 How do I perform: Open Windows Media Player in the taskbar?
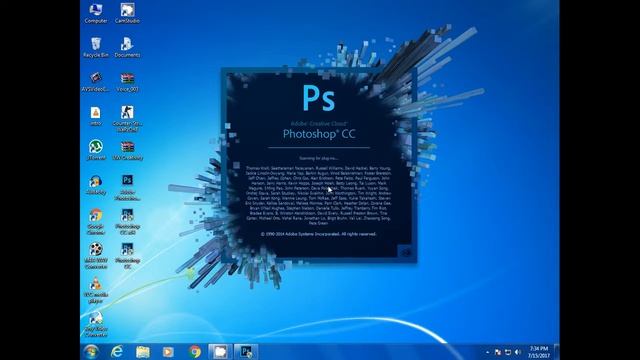tap(168, 352)
